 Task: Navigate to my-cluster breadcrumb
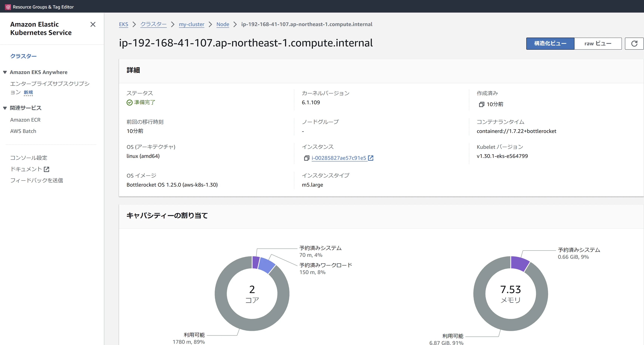(x=192, y=24)
